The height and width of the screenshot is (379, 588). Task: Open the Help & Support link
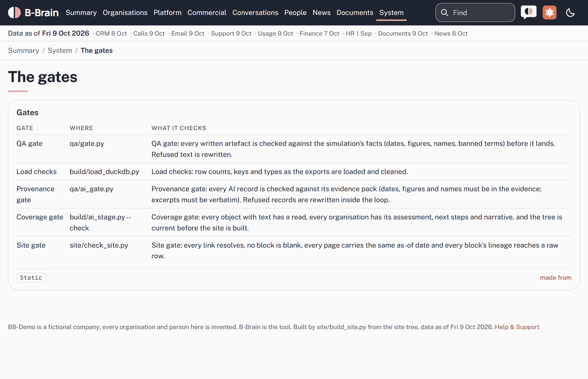517,327
